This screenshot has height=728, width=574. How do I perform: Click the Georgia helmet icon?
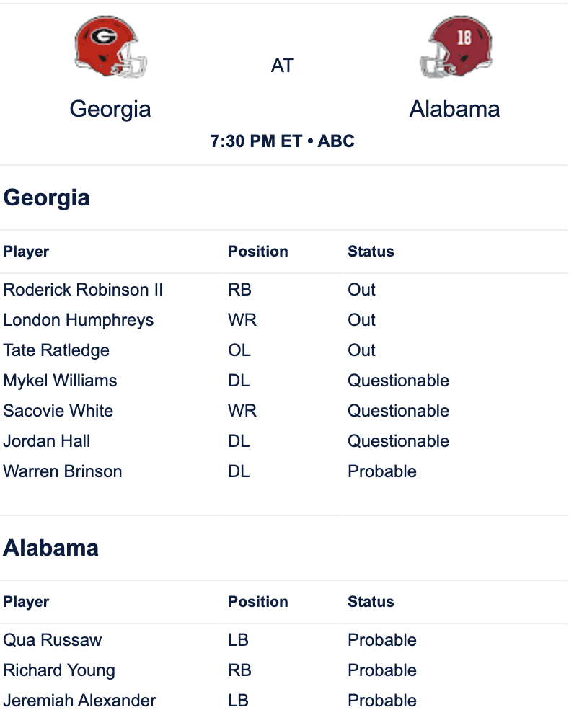[x=110, y=46]
